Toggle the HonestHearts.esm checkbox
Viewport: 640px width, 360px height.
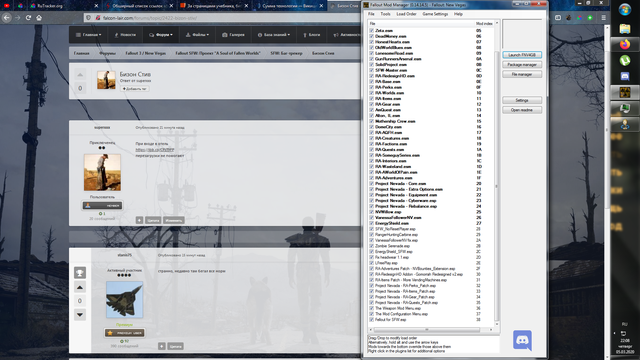point(371,42)
